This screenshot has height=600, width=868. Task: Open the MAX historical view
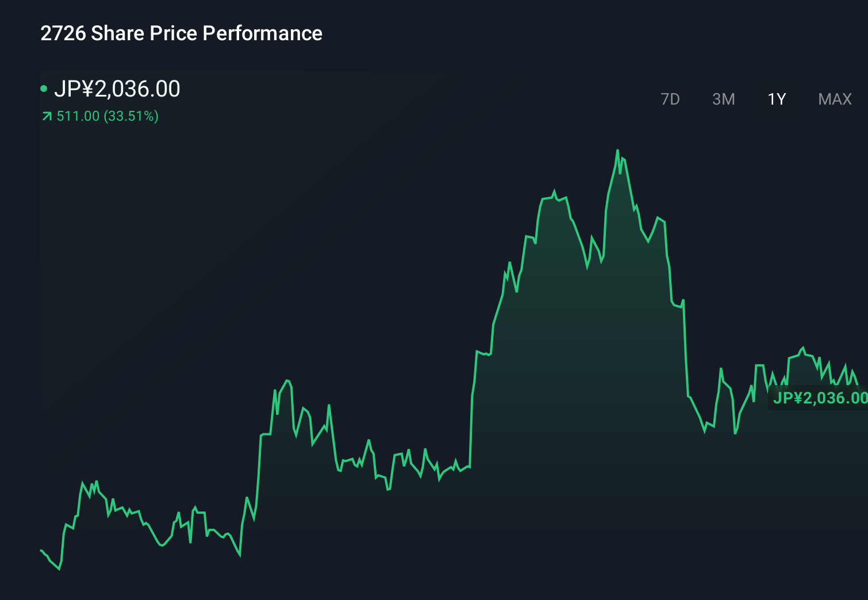pos(835,99)
